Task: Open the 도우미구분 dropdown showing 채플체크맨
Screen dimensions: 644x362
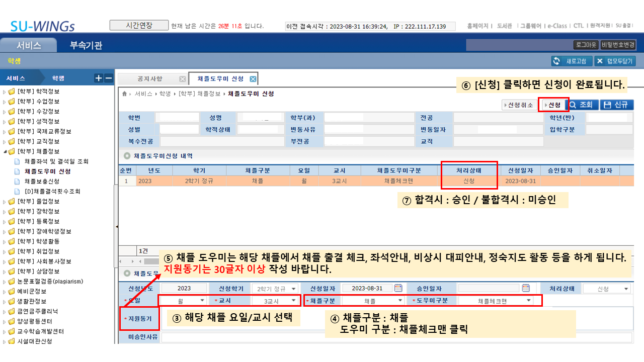Action: coord(529,301)
